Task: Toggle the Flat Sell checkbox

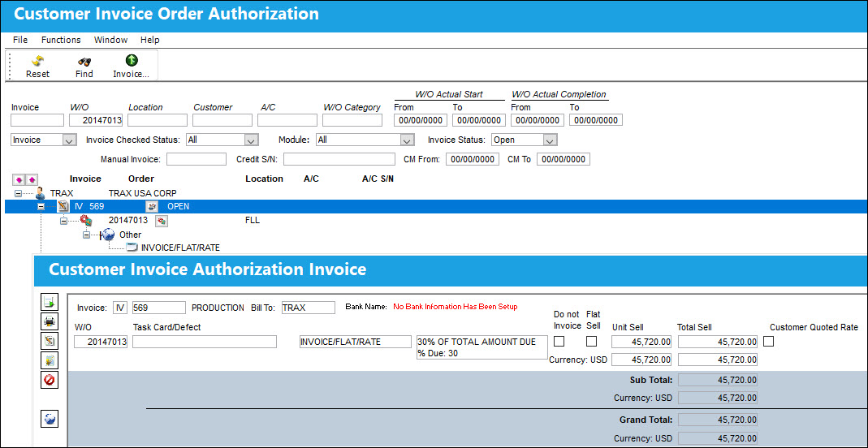Action: [592, 341]
